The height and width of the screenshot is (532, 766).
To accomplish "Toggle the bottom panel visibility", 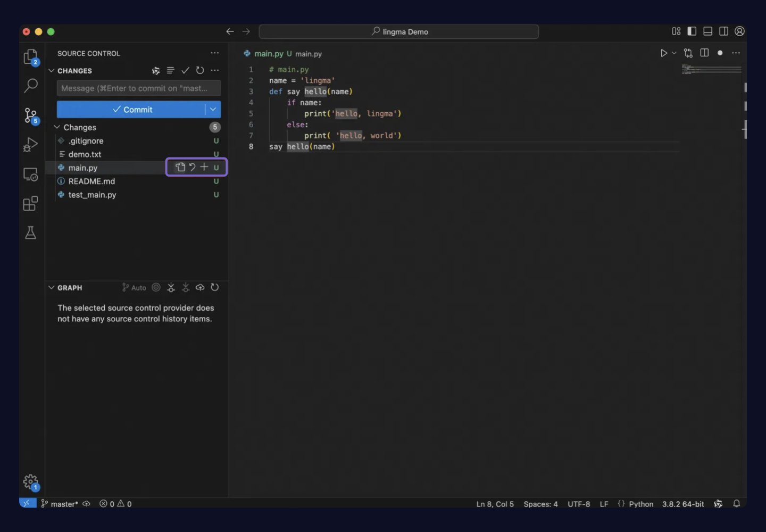I will click(x=708, y=31).
